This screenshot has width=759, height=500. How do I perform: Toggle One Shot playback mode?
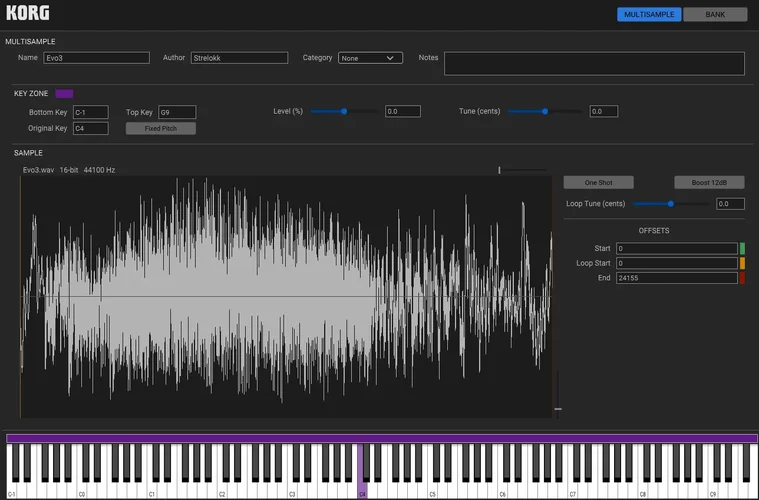tap(598, 182)
